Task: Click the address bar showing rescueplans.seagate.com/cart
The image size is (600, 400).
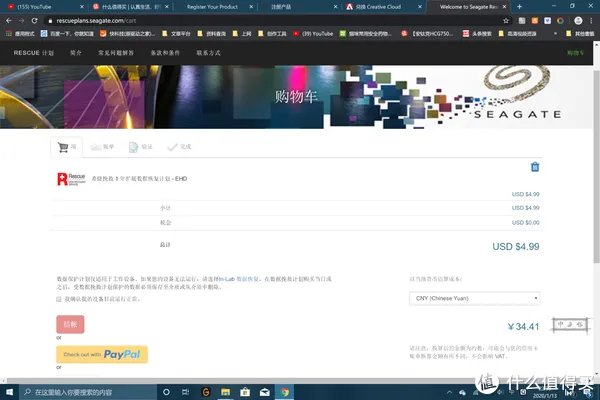Action: 276,21
